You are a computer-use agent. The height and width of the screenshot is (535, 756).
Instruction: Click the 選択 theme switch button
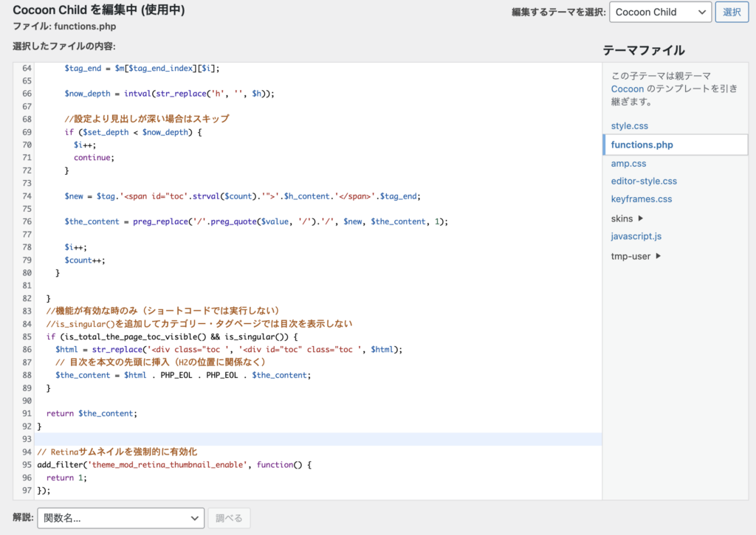tap(730, 12)
